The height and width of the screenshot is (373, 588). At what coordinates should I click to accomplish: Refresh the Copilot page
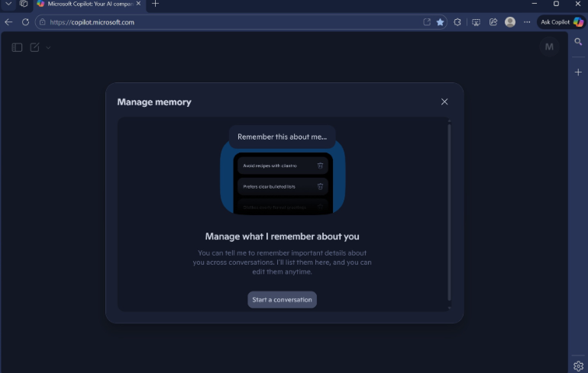point(25,22)
